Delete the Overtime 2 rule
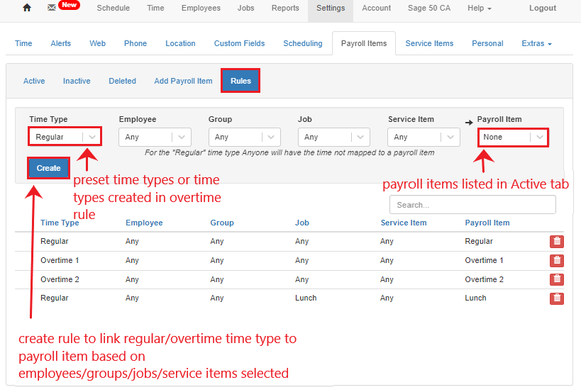 pos(557,279)
